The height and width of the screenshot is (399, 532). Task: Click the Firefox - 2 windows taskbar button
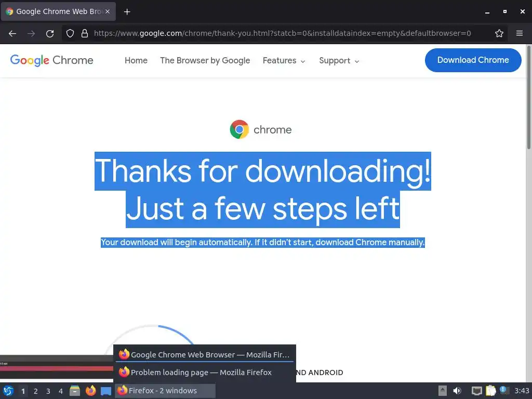tap(165, 391)
